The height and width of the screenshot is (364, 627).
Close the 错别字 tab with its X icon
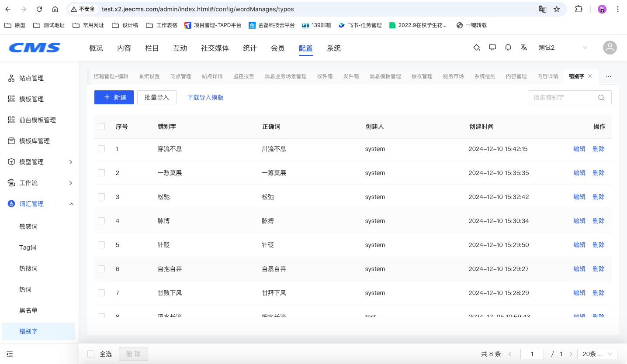(590, 76)
